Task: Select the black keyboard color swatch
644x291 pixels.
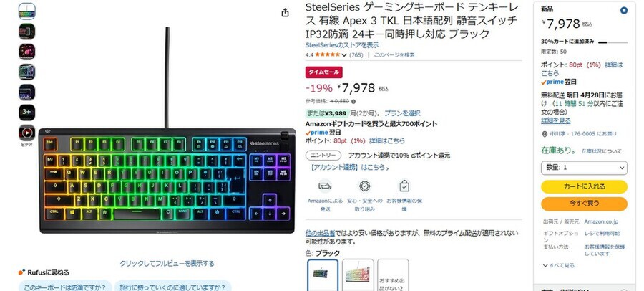Action: pos(323,275)
